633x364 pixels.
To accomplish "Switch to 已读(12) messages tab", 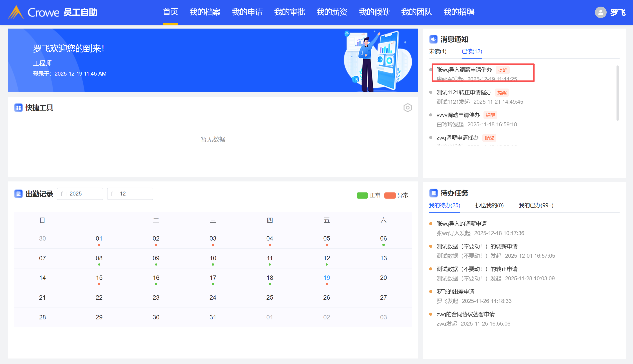I will (x=472, y=51).
